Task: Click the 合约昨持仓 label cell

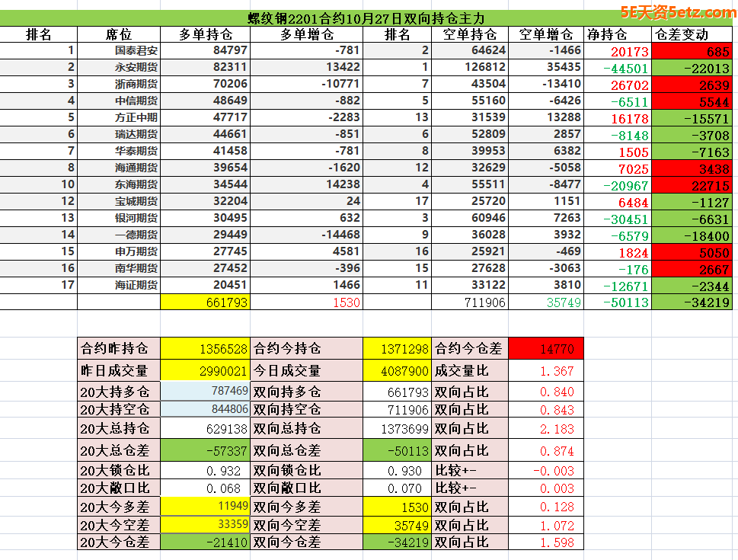Action: coord(115,349)
